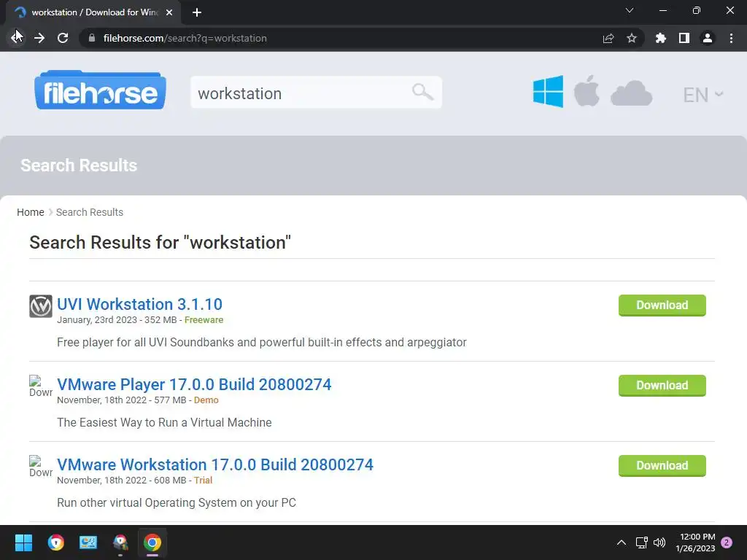Open a new browser tab
The height and width of the screenshot is (560, 747).
[x=197, y=12]
